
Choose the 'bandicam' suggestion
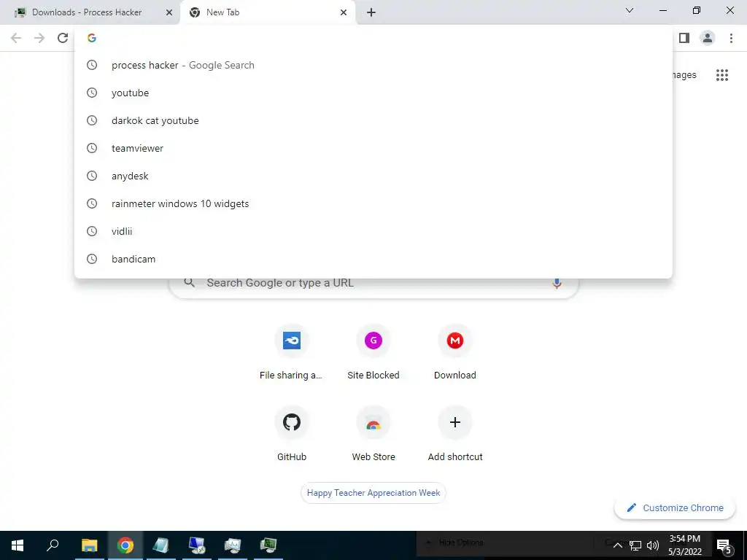(373, 259)
